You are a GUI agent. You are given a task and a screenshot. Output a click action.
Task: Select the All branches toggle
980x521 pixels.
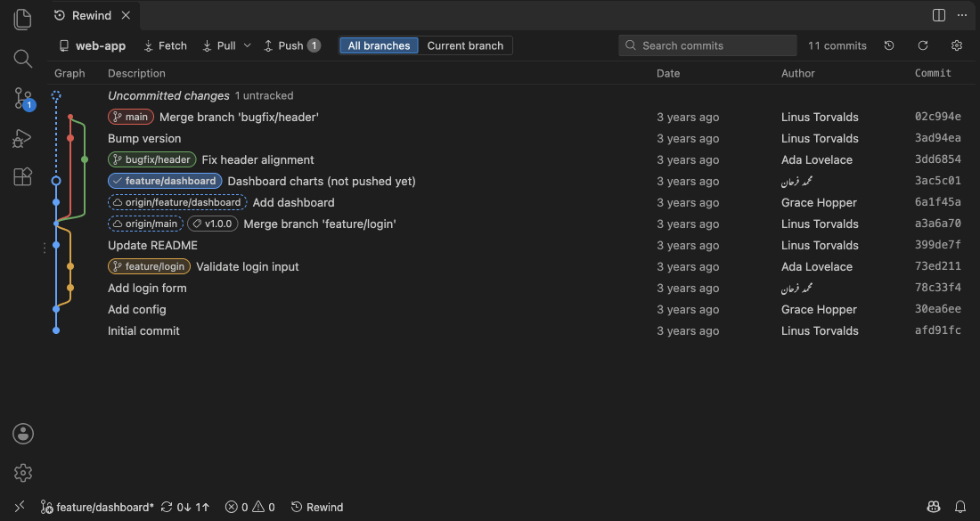(379, 45)
